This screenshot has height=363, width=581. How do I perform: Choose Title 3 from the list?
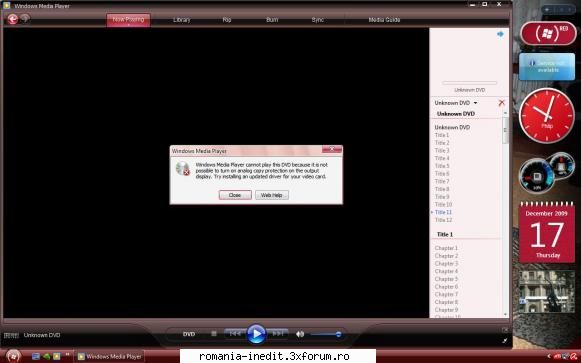442,150
